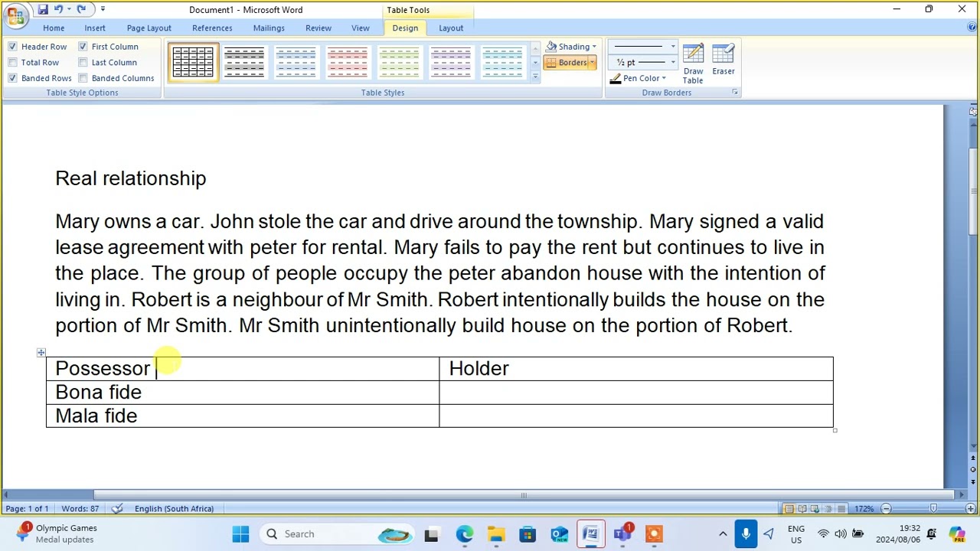The height and width of the screenshot is (551, 980).
Task: Undo the last action
Action: (58, 9)
